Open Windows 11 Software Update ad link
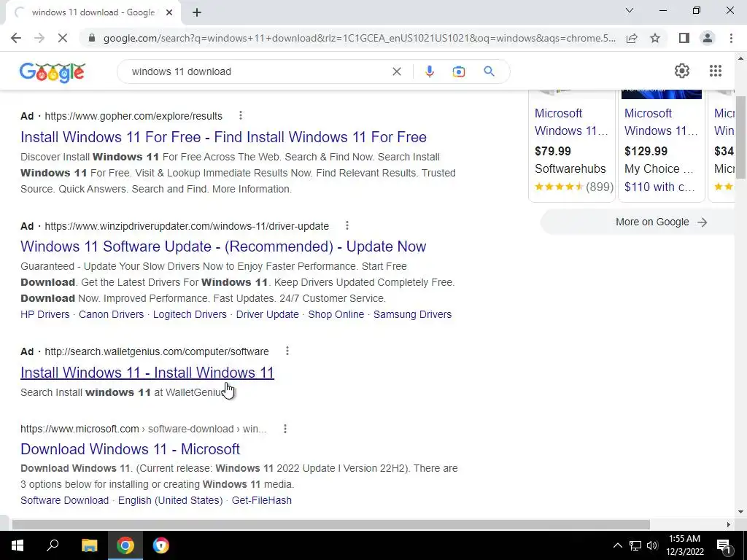747x560 pixels. [223, 246]
